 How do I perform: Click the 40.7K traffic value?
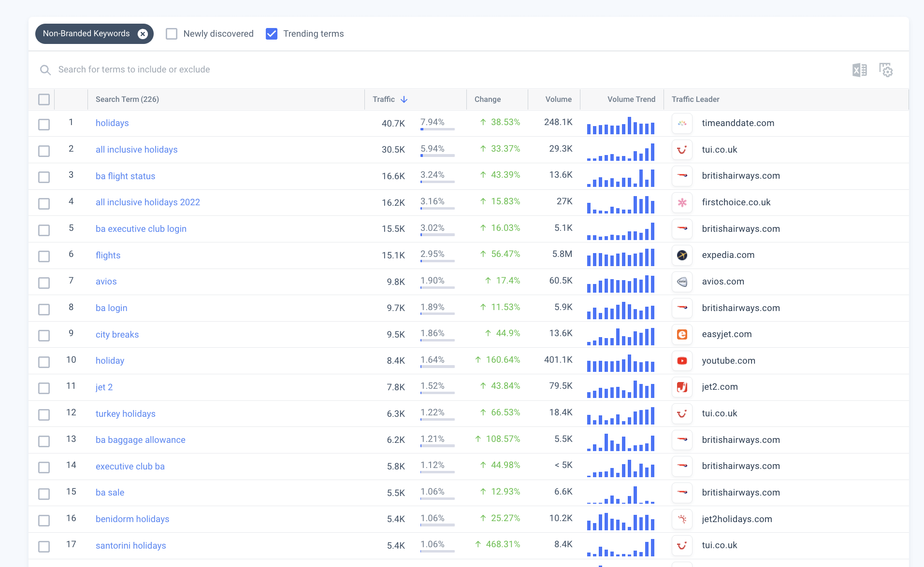pyautogui.click(x=393, y=124)
